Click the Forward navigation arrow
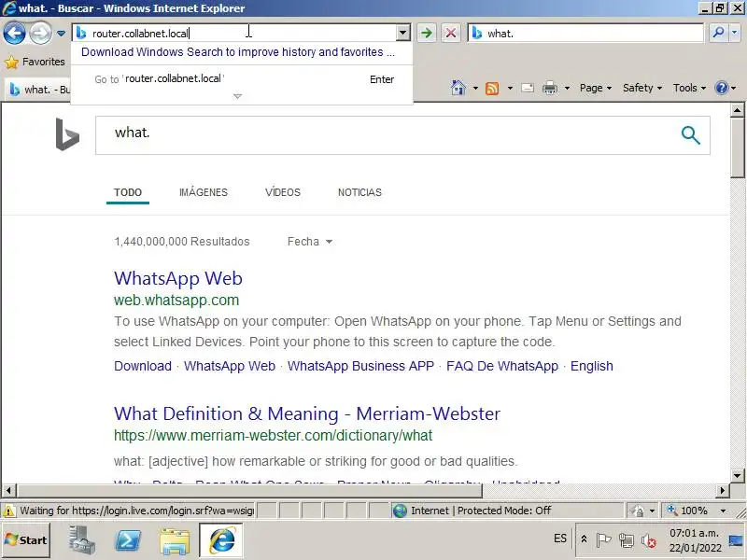This screenshot has height=560, width=747. pos(40,34)
